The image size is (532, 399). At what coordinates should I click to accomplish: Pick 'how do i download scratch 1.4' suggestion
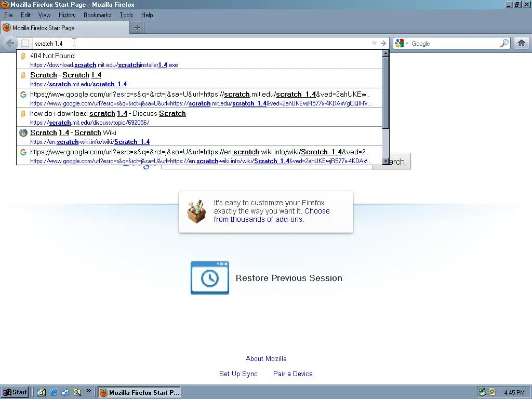click(x=199, y=117)
